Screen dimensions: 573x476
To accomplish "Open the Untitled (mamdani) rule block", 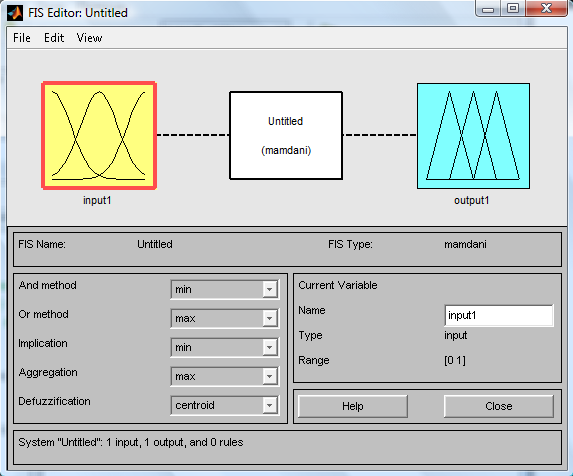I will [286, 136].
